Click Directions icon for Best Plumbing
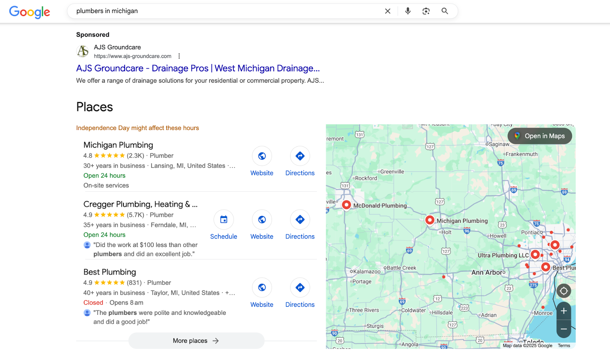 [300, 288]
